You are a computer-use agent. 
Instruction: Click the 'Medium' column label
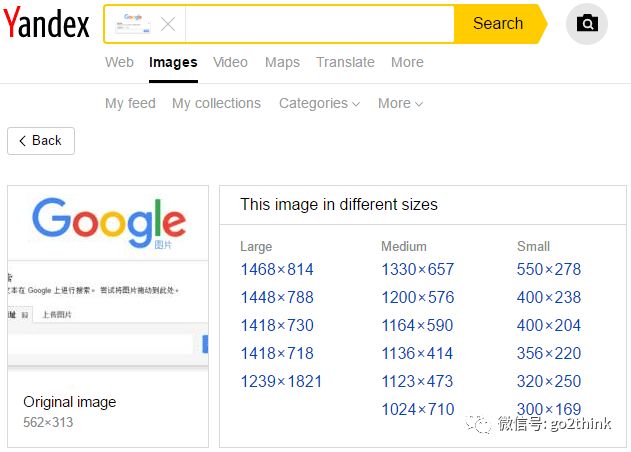[x=404, y=246]
